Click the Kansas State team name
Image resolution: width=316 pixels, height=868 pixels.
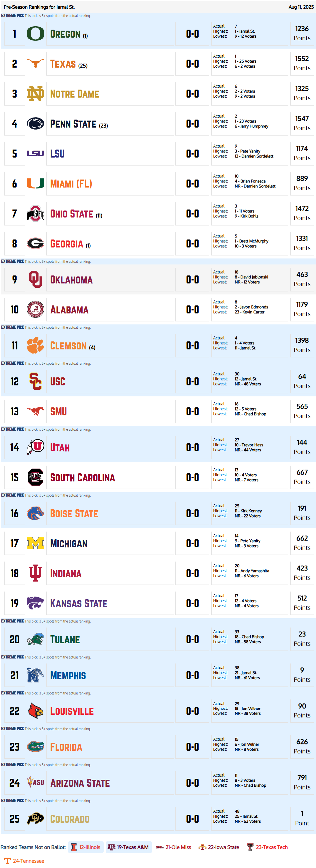coord(79,604)
